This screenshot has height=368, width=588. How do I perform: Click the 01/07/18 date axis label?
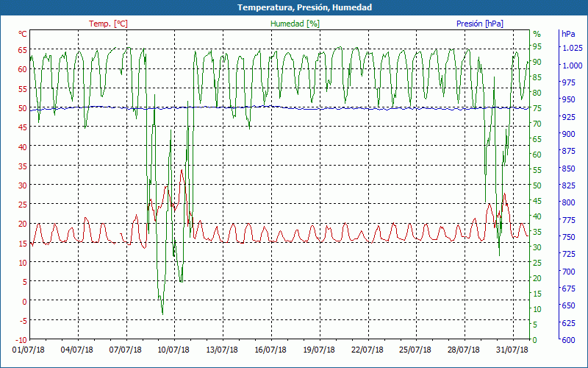28,350
